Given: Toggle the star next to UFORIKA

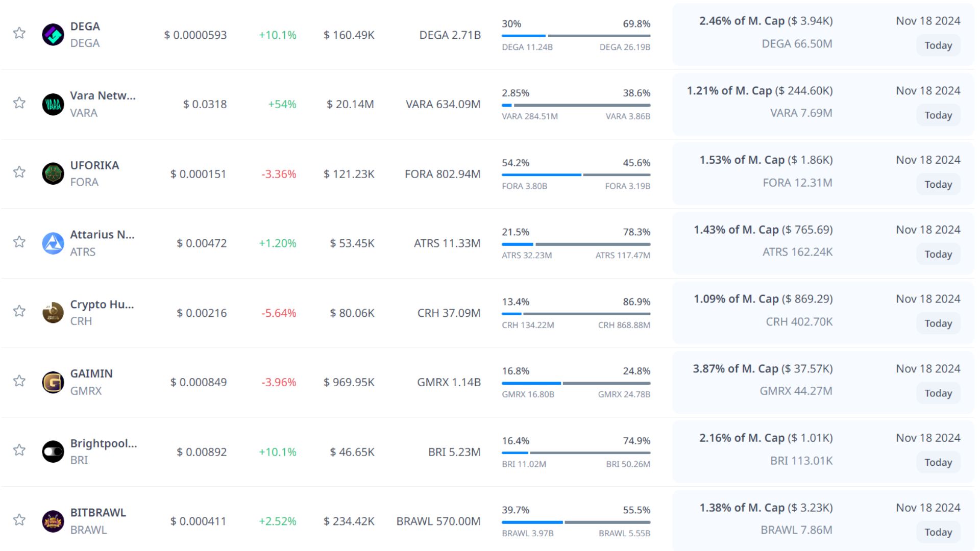Looking at the screenshot, I should click(19, 172).
